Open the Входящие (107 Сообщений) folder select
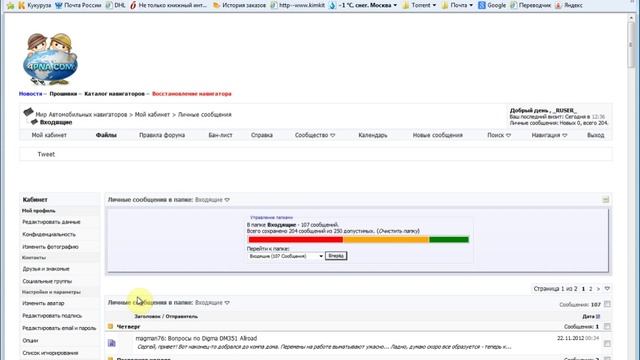The image size is (640, 360). [286, 256]
